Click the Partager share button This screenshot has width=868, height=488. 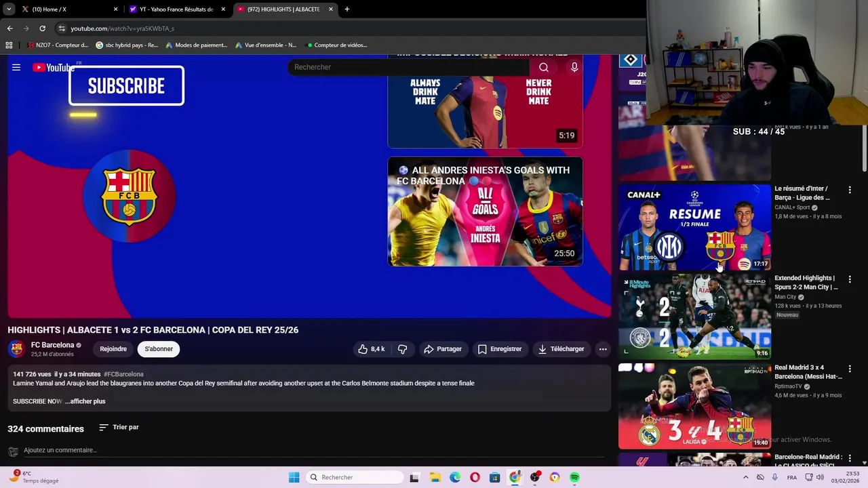tap(443, 349)
